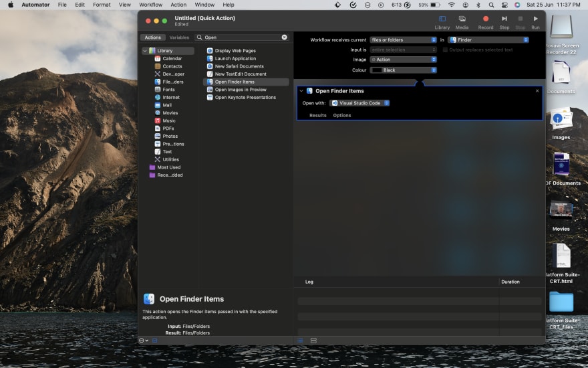Open the Action menu

pos(178,5)
